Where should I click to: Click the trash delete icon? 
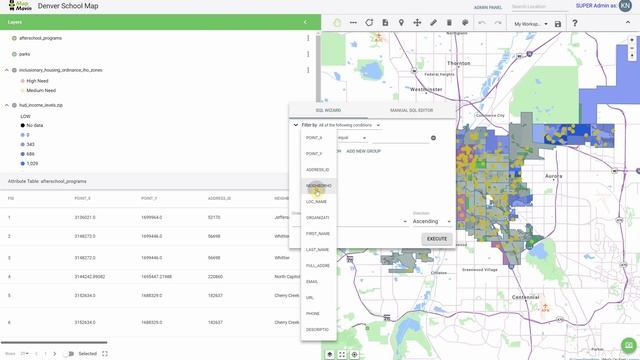(449, 23)
